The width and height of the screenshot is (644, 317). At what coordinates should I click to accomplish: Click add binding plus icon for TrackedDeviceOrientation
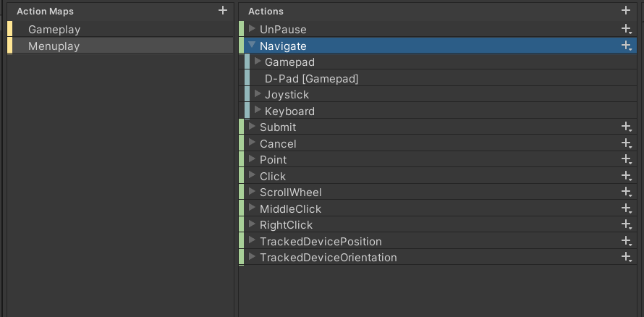pos(627,257)
